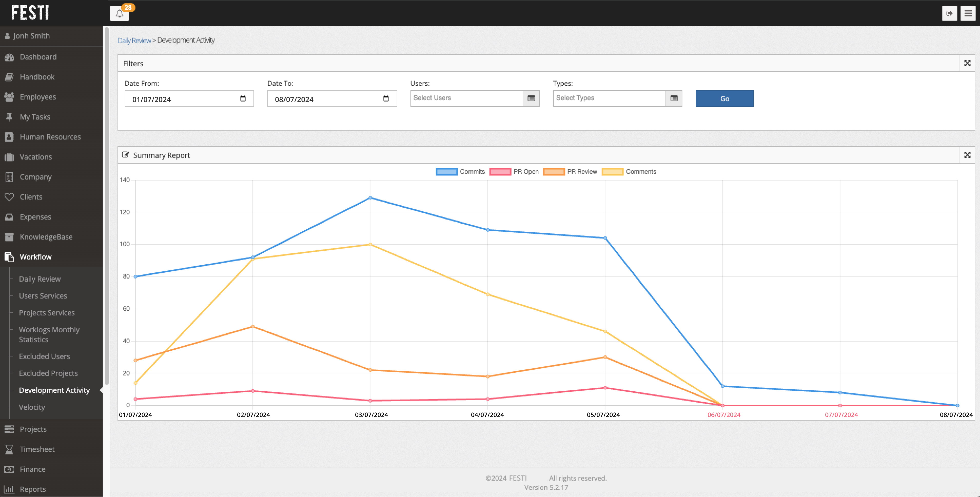Expand the Summary Report fullscreen icon

tap(967, 155)
